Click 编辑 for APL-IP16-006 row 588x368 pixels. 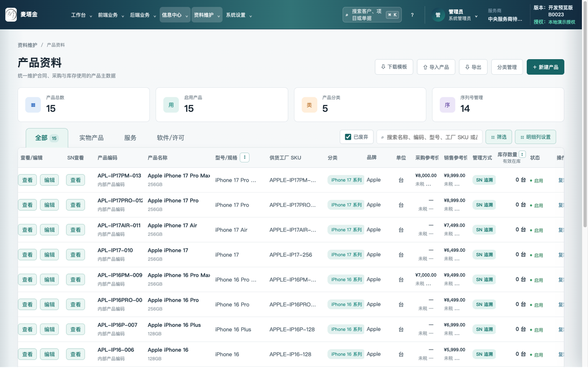[x=50, y=354]
